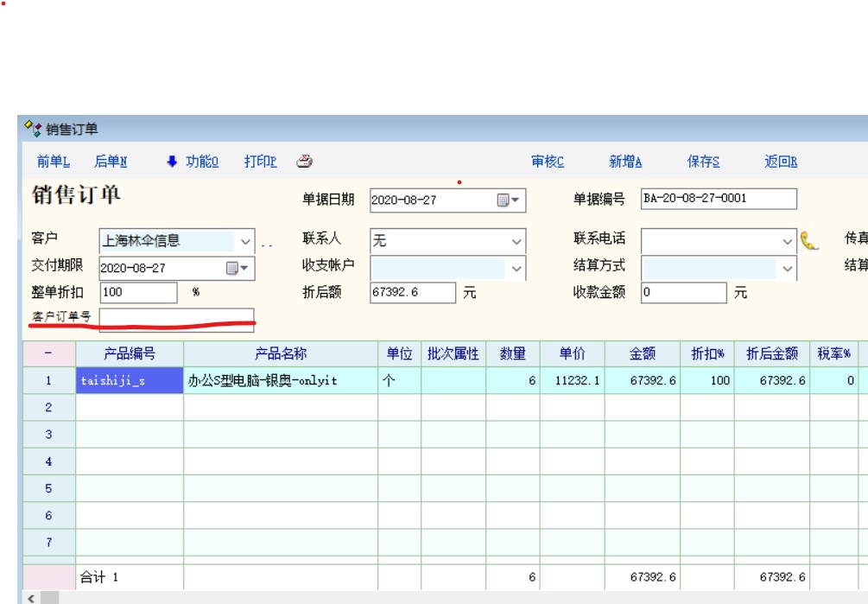Expand the 联系人 dropdown

point(516,242)
